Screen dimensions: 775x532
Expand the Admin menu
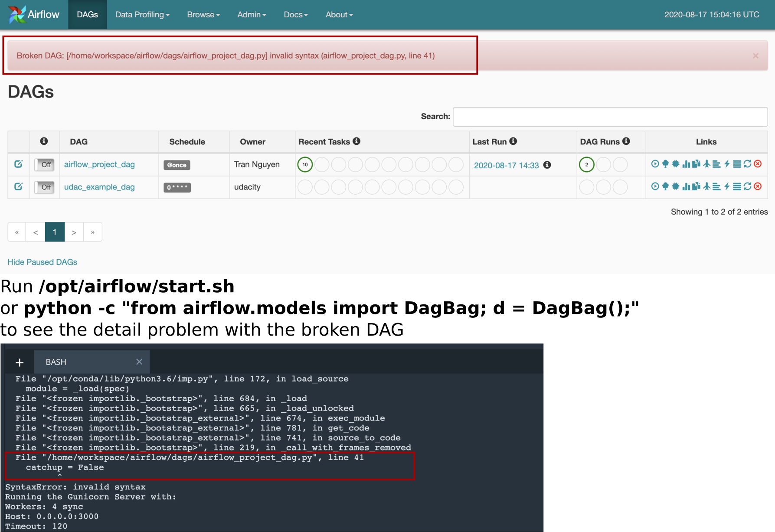coord(252,14)
